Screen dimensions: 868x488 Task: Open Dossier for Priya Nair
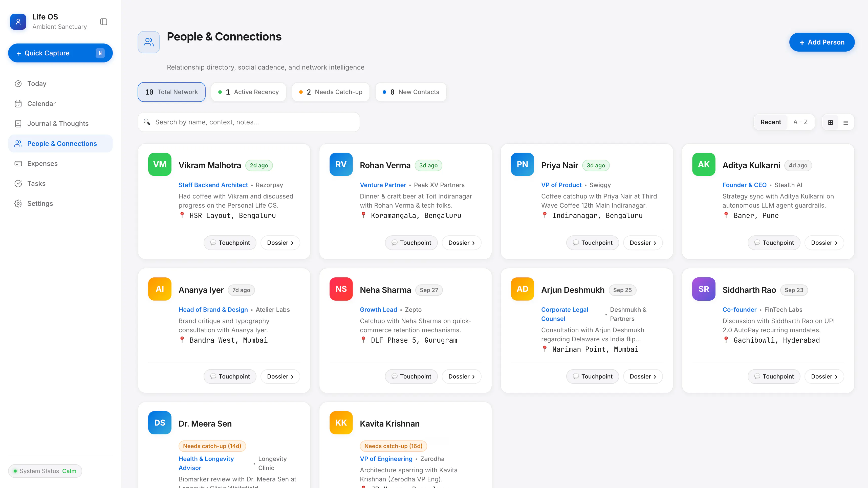click(x=643, y=242)
